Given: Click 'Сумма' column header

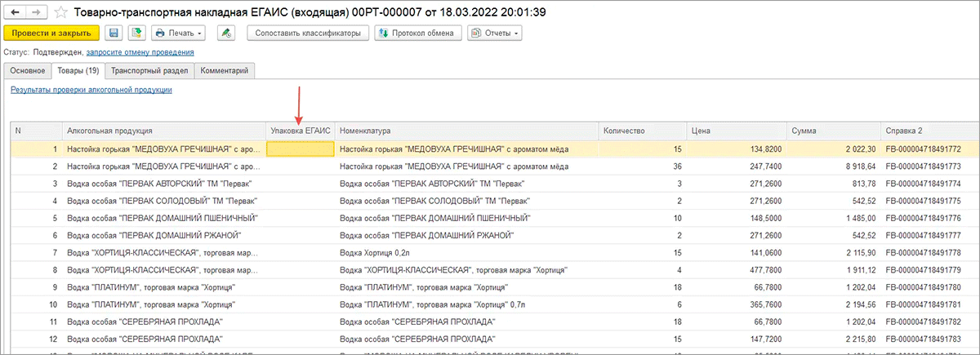Looking at the screenshot, I should (834, 131).
